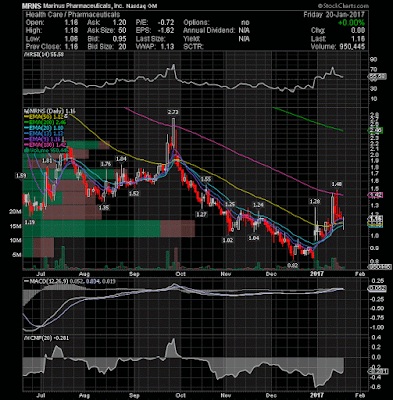Click the green +0.00% change value
393x400 pixels.
(x=351, y=23)
